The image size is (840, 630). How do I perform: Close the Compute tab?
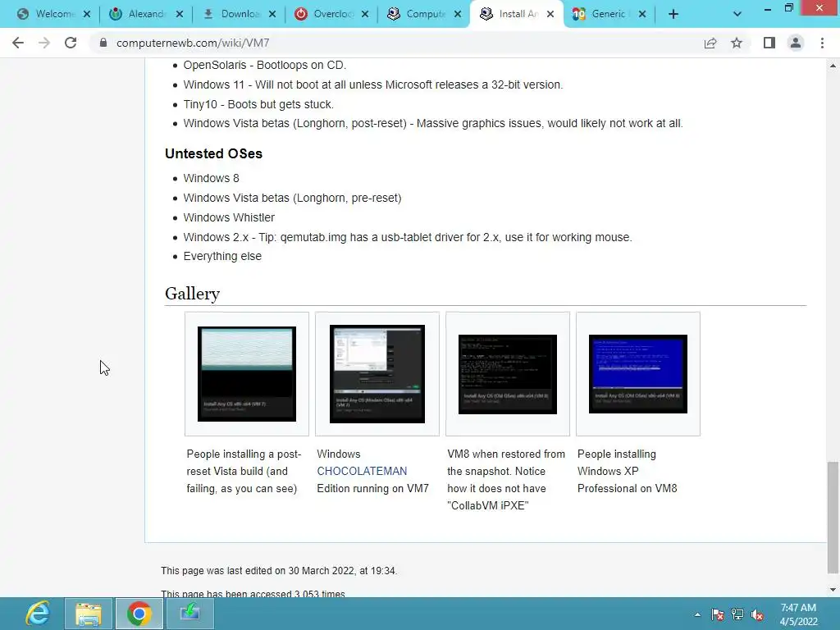coord(458,15)
